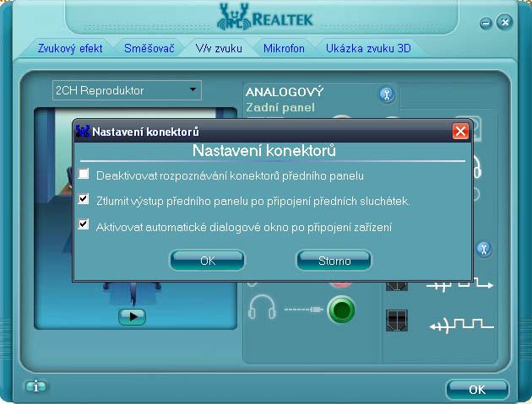532x404 pixels.
Task: Switch to the Směšovač tab
Action: point(149,48)
